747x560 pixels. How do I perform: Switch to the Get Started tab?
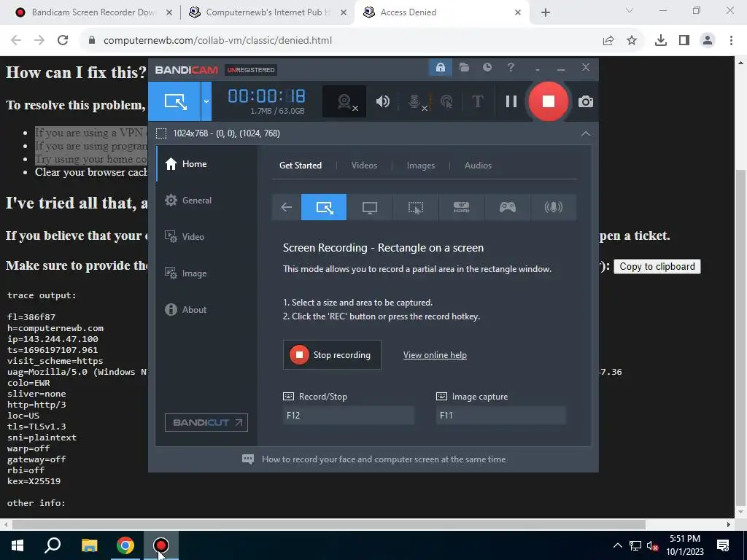tap(300, 166)
